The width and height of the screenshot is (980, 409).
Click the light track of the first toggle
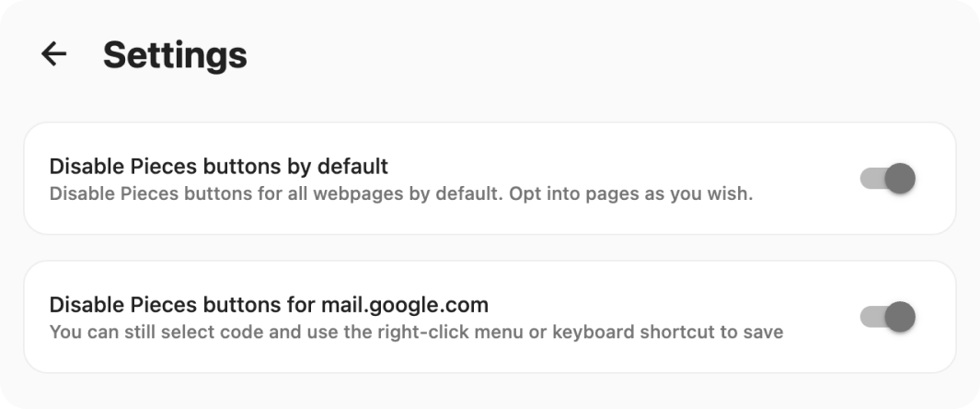(870, 179)
